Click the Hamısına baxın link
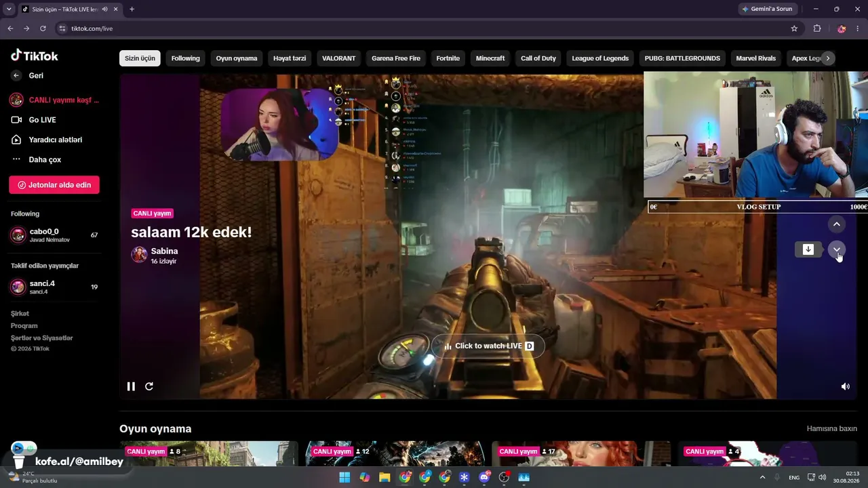The image size is (868, 488). (x=832, y=429)
